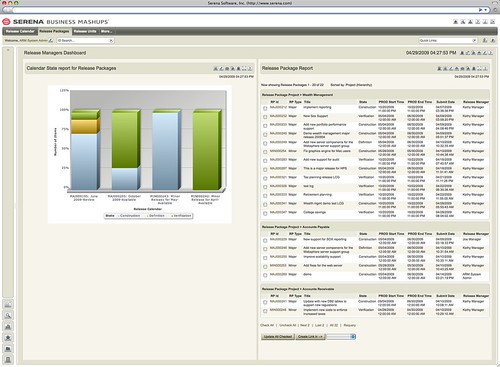Check the 'Retirement planning' row checkbox
Screen dimensions: 500x367
coord(265,196)
